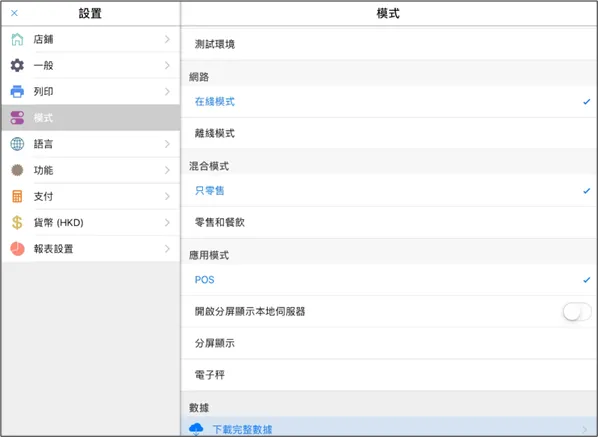
Task: Open the 貨幣 (HKD) settings menu
Action: click(91, 222)
